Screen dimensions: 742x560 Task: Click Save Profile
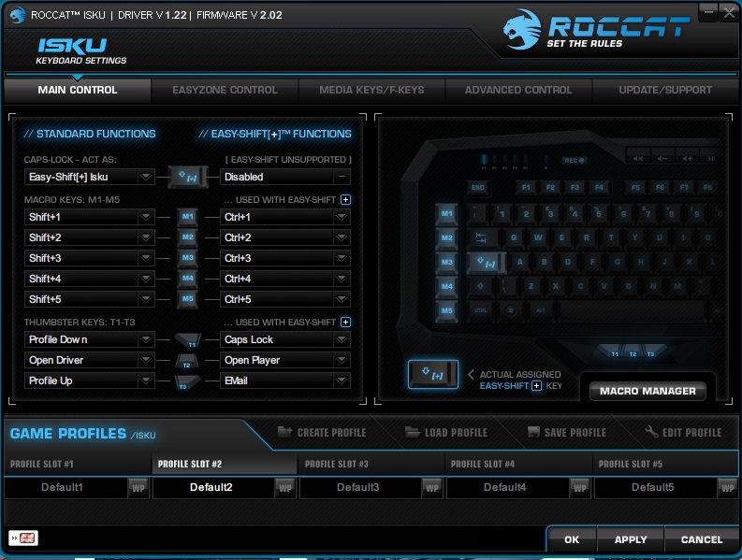point(567,432)
